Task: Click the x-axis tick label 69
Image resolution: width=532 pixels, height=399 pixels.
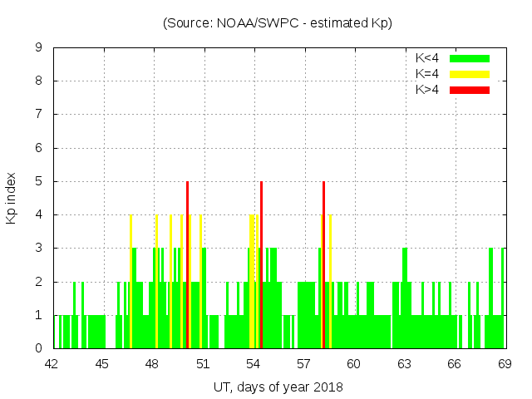Action: (x=505, y=363)
